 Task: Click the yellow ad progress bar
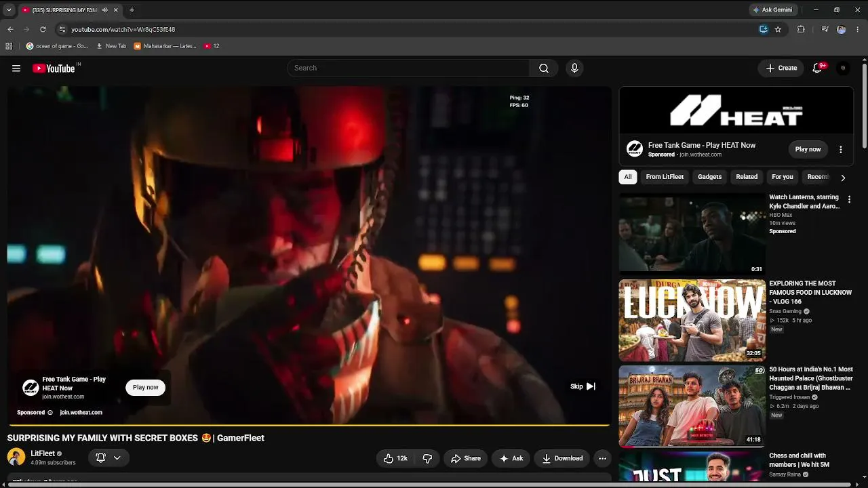coord(309,425)
